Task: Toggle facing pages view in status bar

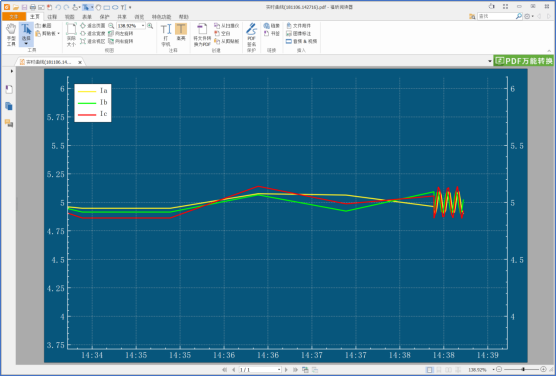Action: 448,370
